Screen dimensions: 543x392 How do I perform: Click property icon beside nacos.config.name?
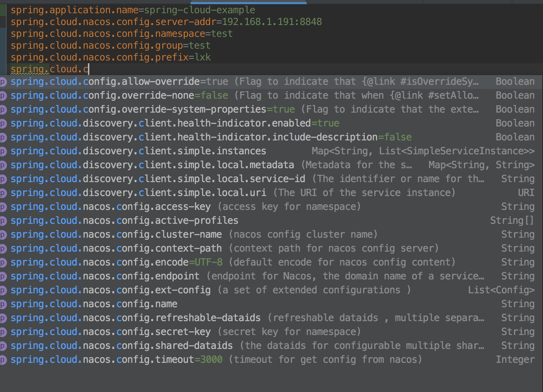click(3, 304)
